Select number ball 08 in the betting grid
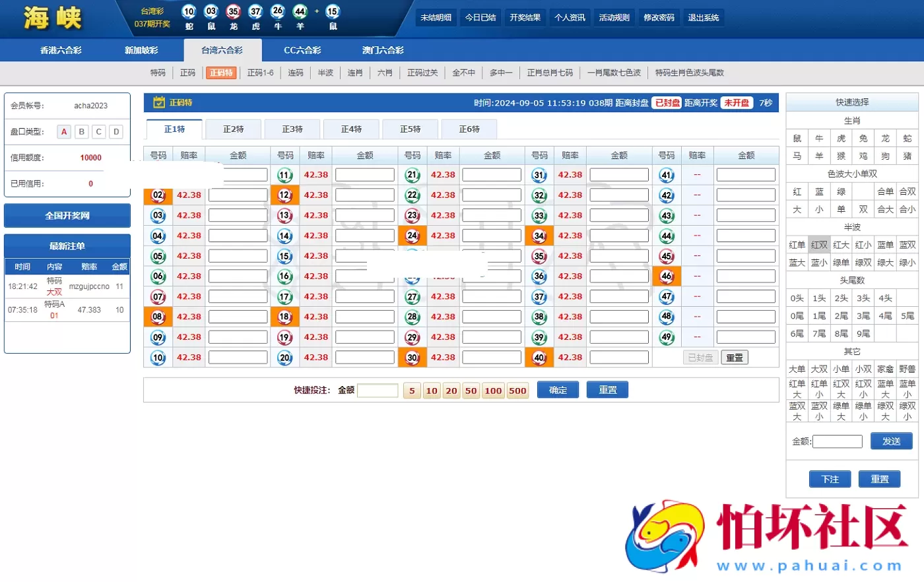This screenshot has width=924, height=582. point(158,317)
